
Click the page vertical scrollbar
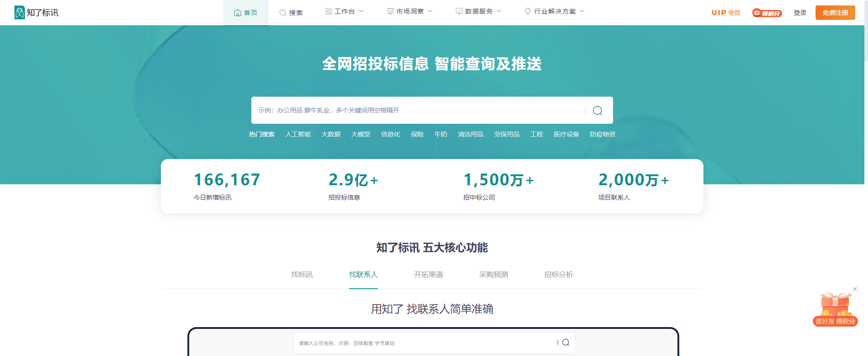click(866, 31)
